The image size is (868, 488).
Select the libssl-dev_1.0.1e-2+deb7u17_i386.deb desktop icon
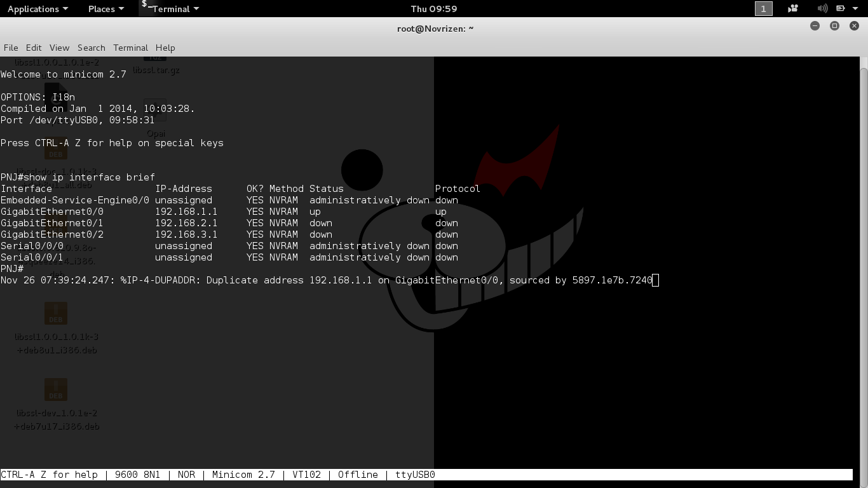pyautogui.click(x=55, y=390)
